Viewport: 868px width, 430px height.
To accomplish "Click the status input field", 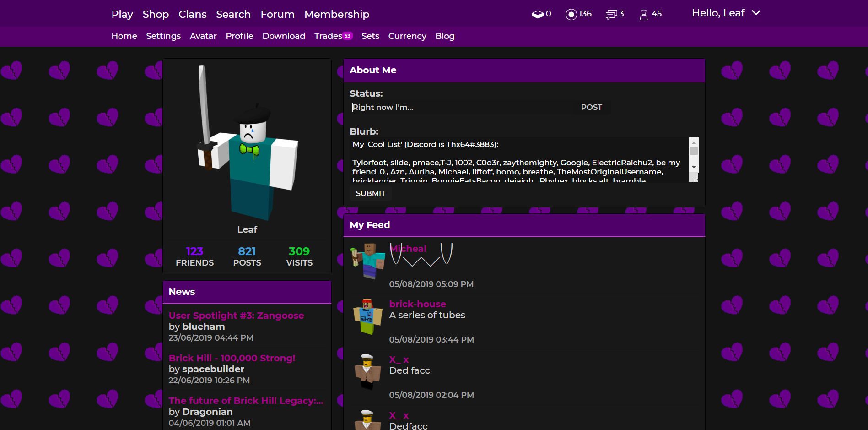I will (x=461, y=107).
